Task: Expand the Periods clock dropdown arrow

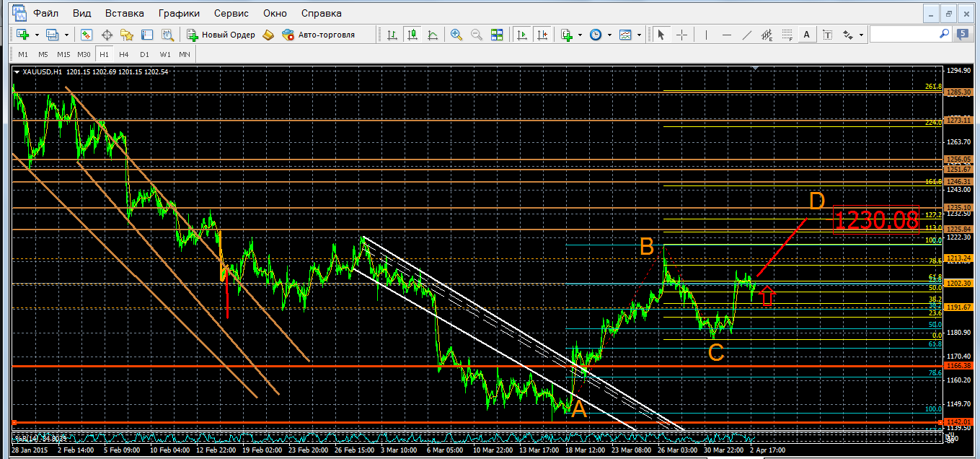Action: [x=609, y=35]
